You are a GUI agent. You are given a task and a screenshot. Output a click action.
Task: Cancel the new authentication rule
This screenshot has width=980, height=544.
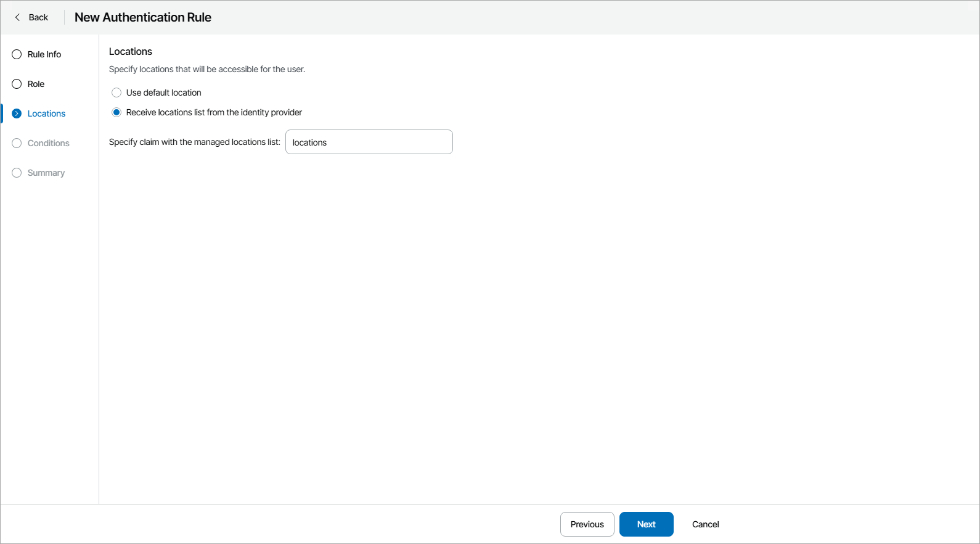[x=705, y=524]
